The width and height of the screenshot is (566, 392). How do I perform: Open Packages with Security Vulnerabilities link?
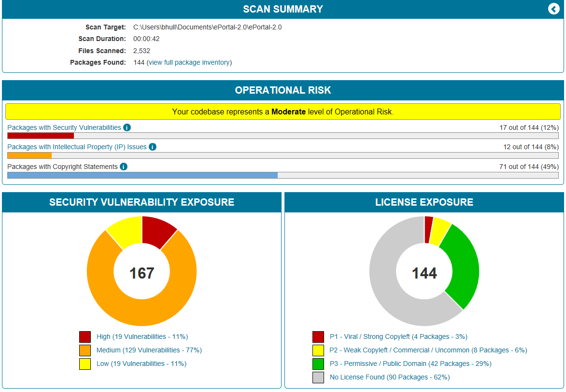click(x=64, y=128)
